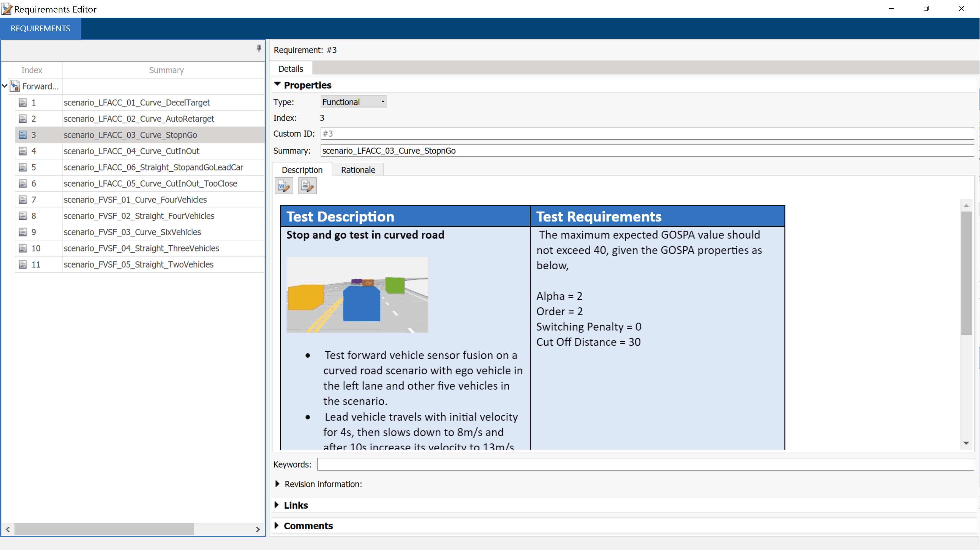Select the scenario_LFACC_04_Curve_CutInOut row
Image resolution: width=980 pixels, height=550 pixels.
coord(131,151)
